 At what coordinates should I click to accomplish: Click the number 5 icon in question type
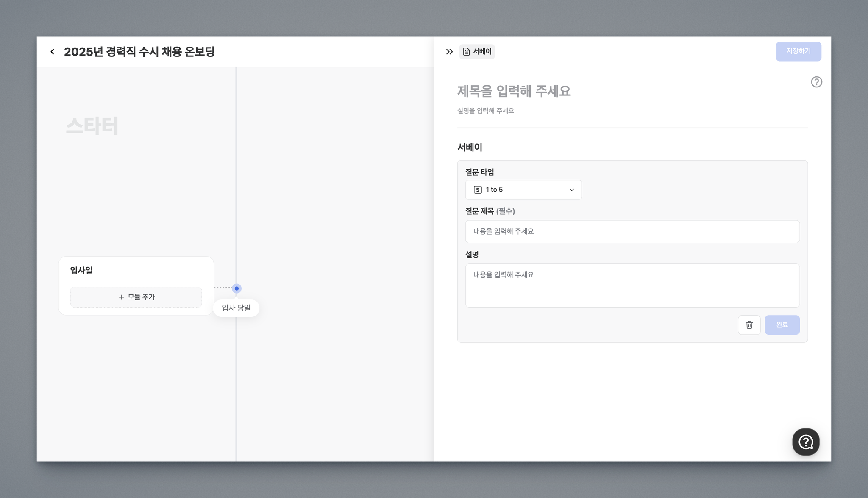[478, 190]
